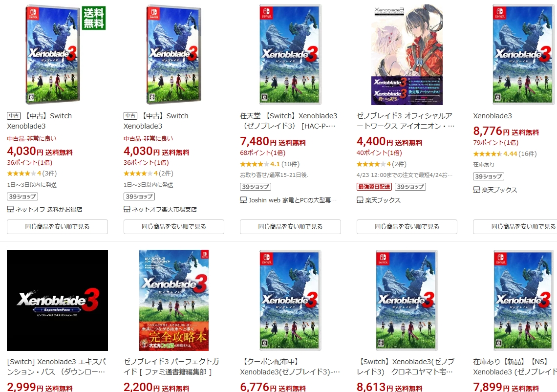This screenshot has height=392, width=557.
Task: Open the Xenoblade3 Expansion Pass thumbnail
Action: pos(57,300)
